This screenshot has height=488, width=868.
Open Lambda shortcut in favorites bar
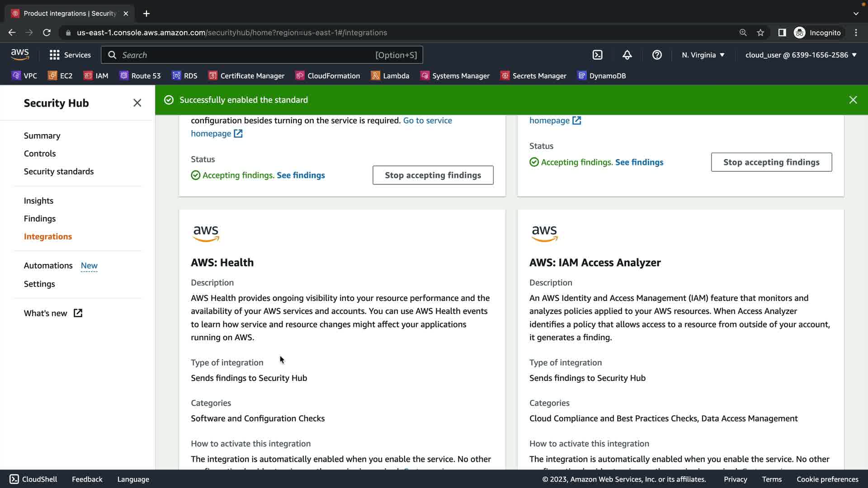[390, 76]
